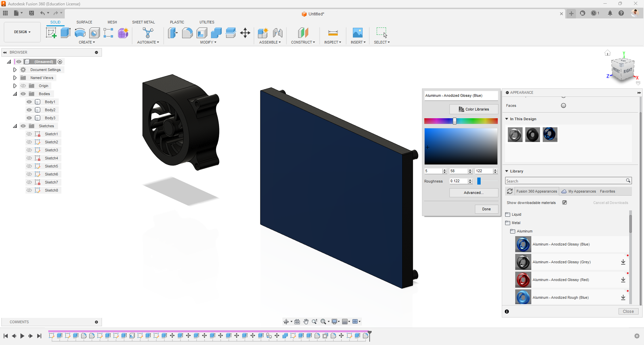
Task: Pick the Combine tool icon
Action: [x=216, y=33]
